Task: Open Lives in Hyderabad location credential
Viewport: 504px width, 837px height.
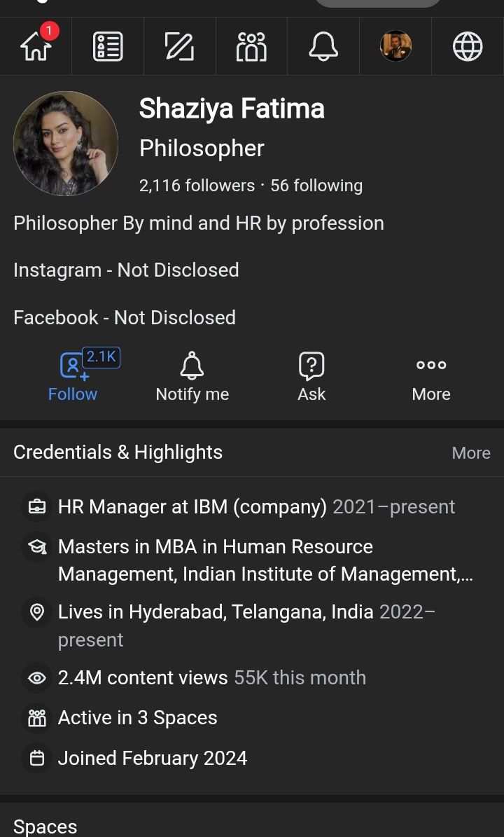Action: pyautogui.click(x=216, y=612)
